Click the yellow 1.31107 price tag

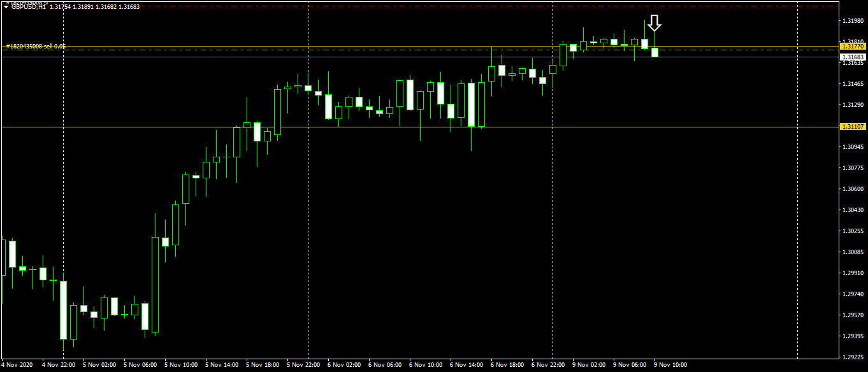(x=853, y=127)
